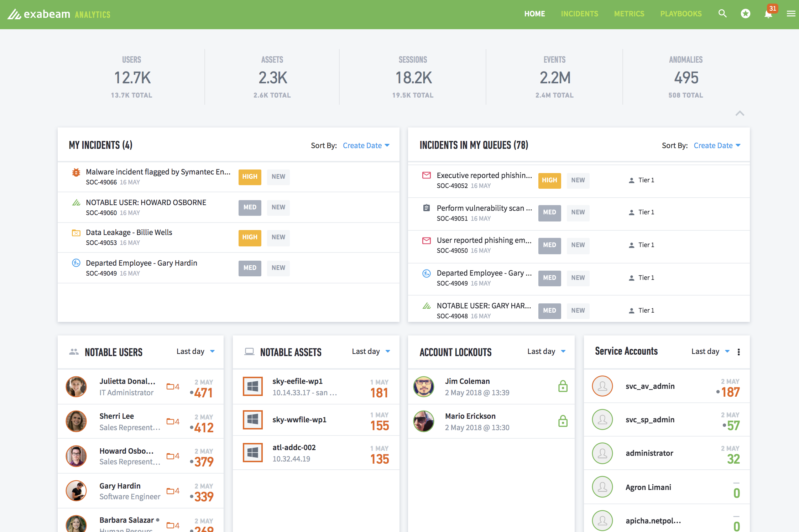799x532 pixels.
Task: Click the star favorites icon in header
Action: (746, 14)
